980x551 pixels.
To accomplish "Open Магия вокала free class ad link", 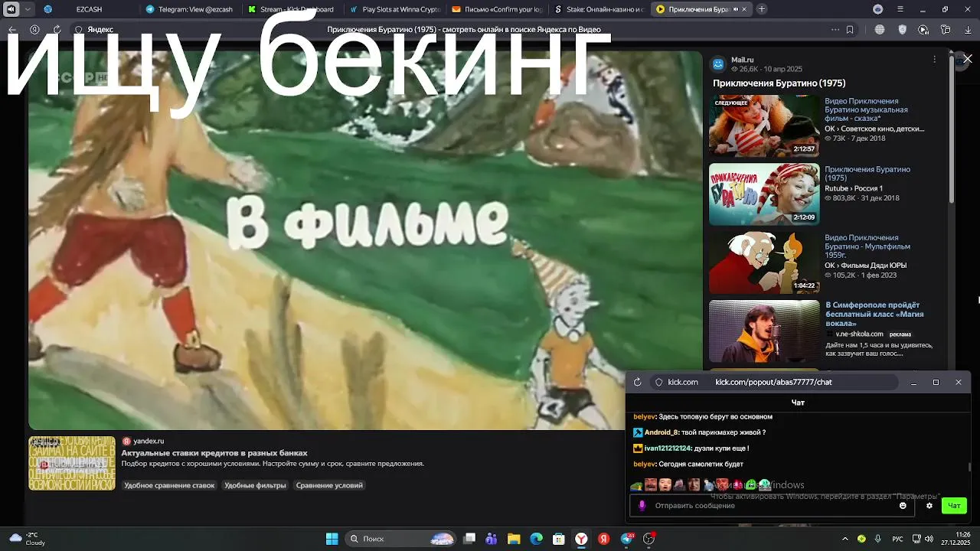I will coord(874,314).
